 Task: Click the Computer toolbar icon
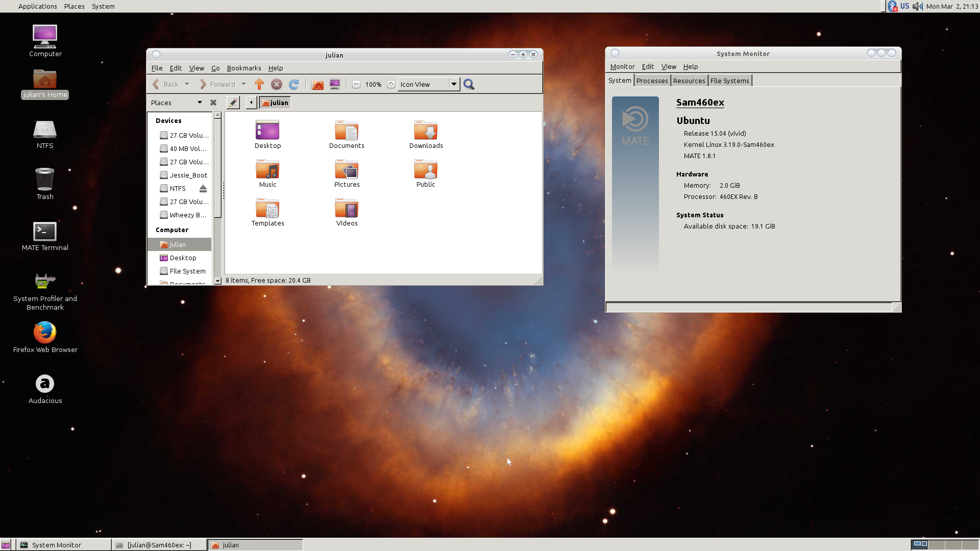pos(334,84)
